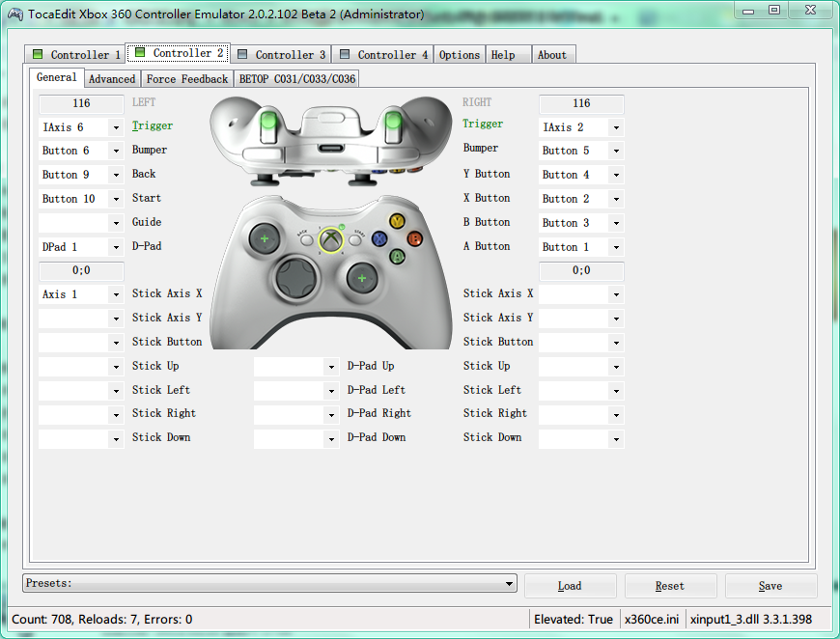
Task: Switch to the Controller 1 tab
Action: pos(76,55)
